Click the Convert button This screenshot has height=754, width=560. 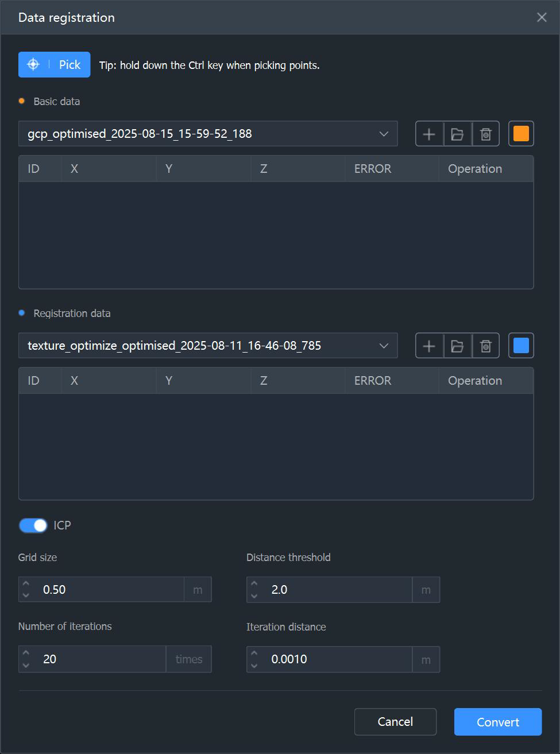point(498,722)
